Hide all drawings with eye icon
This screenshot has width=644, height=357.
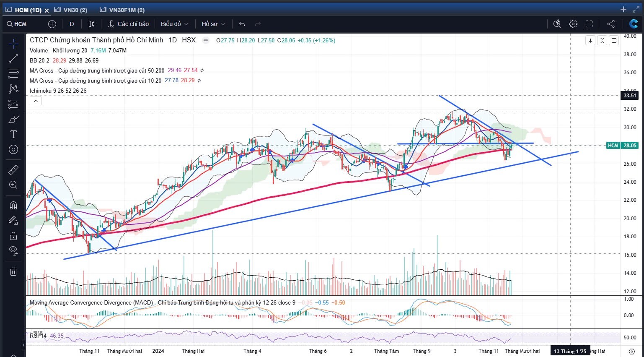pos(13,250)
